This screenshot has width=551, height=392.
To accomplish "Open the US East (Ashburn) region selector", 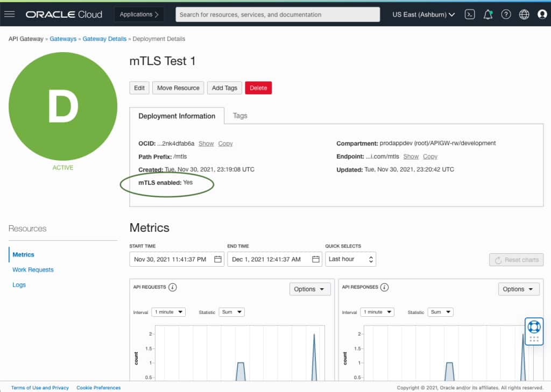I will [423, 15].
